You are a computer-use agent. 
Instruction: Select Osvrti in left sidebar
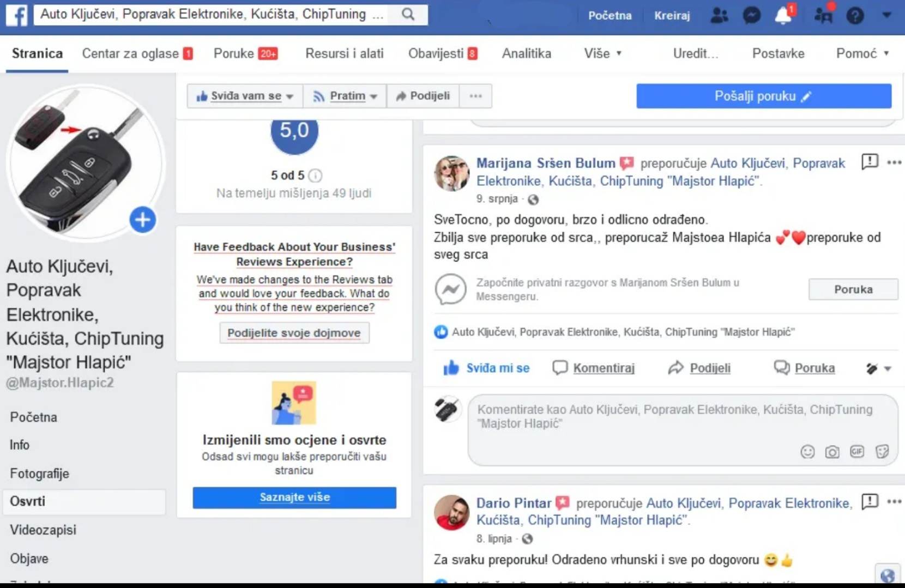(85, 502)
